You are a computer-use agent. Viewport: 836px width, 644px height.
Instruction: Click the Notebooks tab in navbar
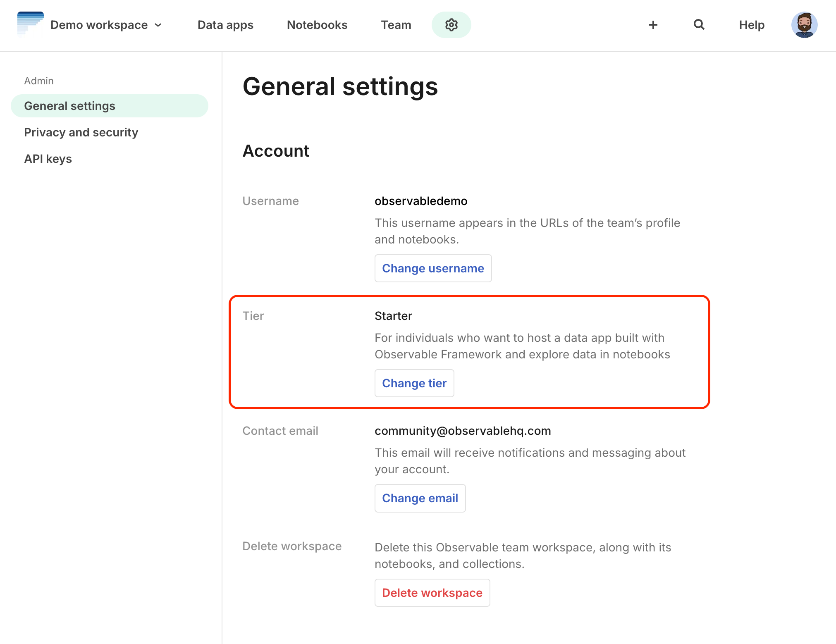(x=317, y=25)
